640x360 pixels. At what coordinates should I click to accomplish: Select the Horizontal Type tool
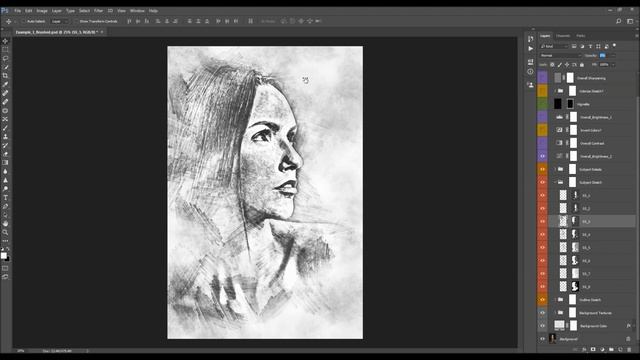pos(5,198)
